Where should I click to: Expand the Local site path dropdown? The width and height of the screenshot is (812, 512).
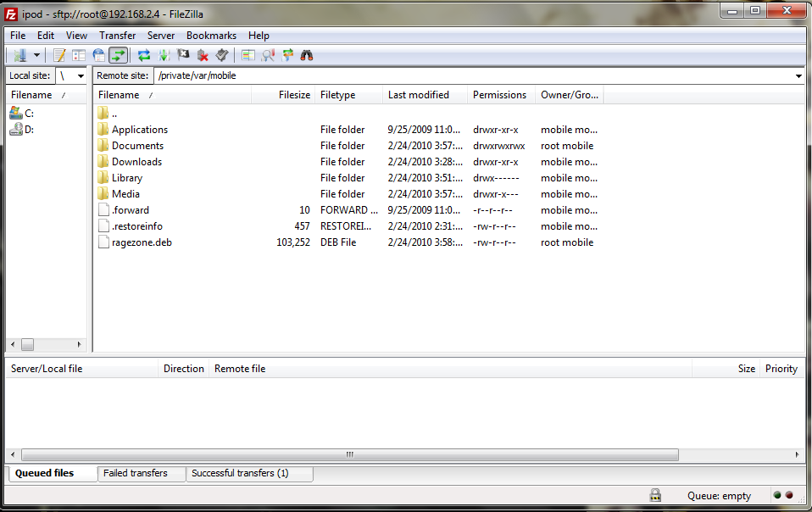pos(81,75)
